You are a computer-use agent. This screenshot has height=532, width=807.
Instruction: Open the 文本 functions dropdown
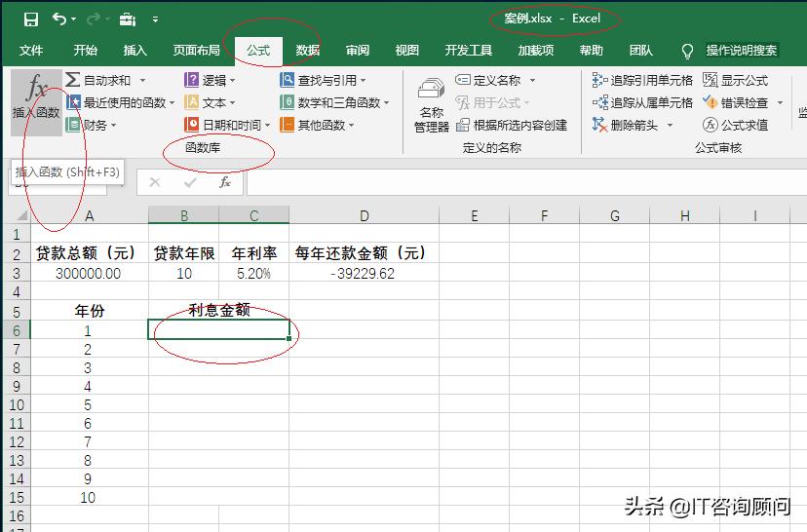coord(210,102)
